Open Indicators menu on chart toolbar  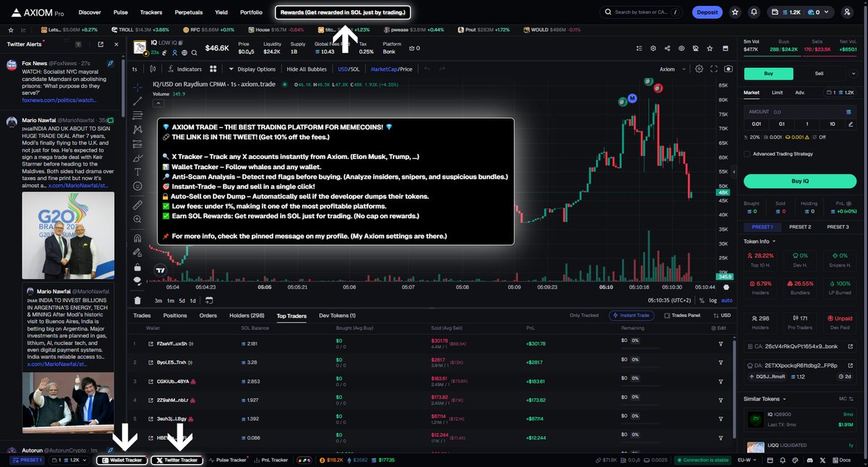coord(184,69)
